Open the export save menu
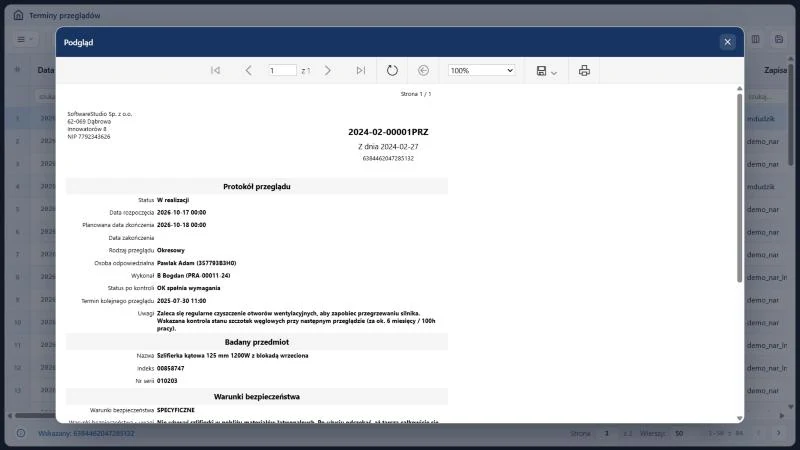Screen dimensions: 800x450 tap(546, 70)
